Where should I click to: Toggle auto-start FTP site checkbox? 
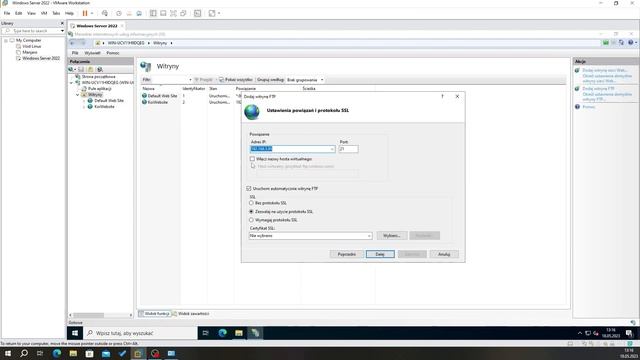(249, 189)
